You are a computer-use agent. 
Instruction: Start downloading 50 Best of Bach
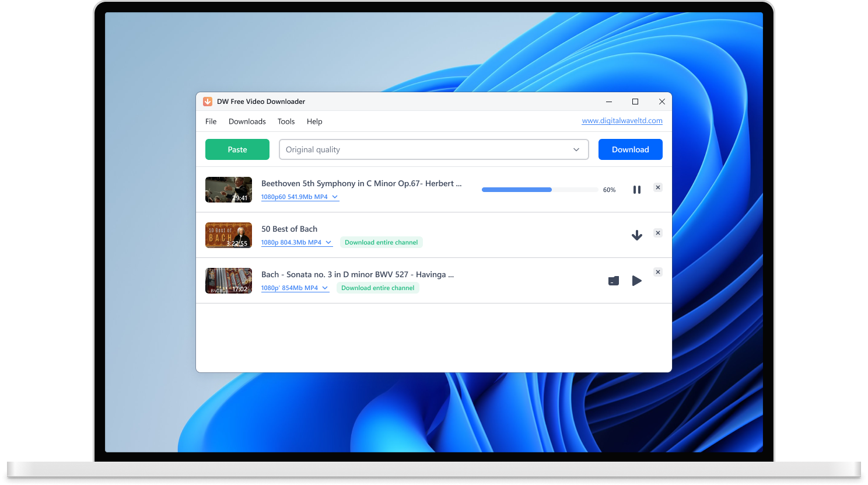[x=636, y=235]
